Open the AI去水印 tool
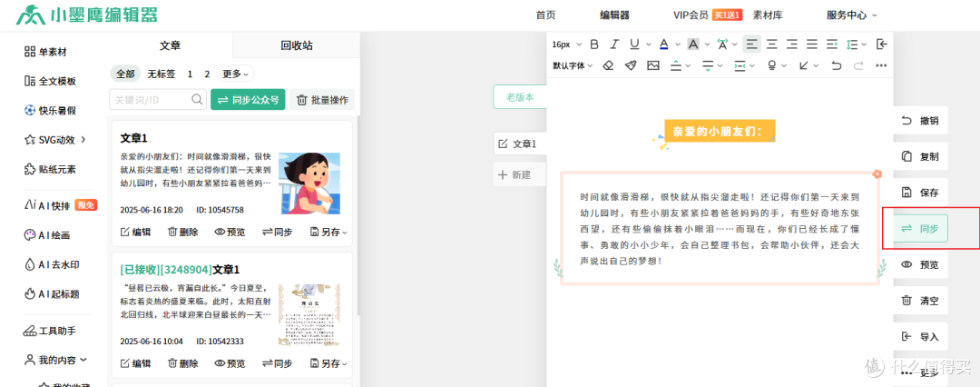This screenshot has width=980, height=387. coord(51,264)
